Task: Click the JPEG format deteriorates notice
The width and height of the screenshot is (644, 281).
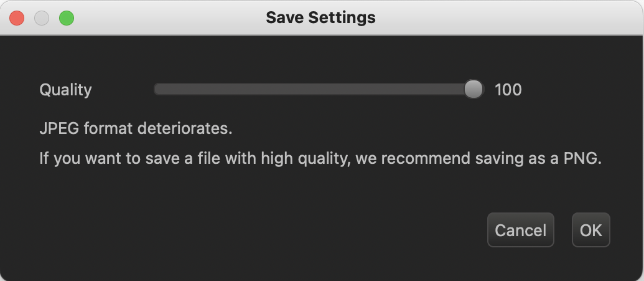Action: (136, 129)
